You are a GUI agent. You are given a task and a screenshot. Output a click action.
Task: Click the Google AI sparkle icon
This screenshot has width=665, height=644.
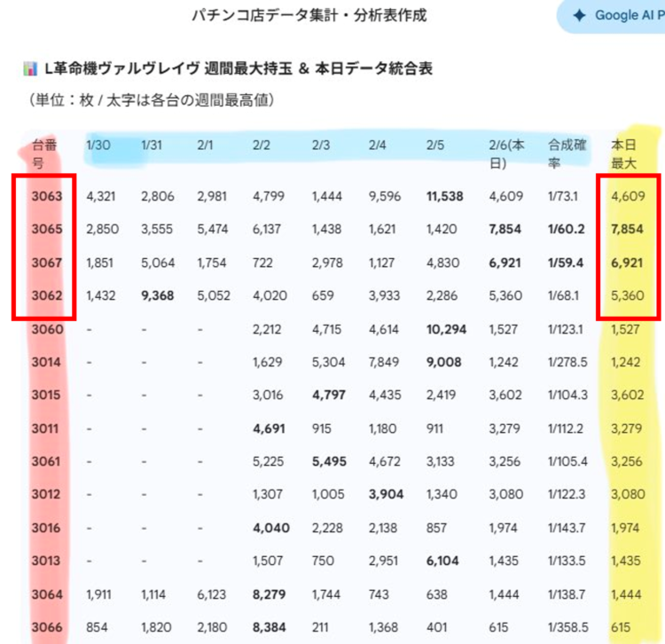point(579,15)
